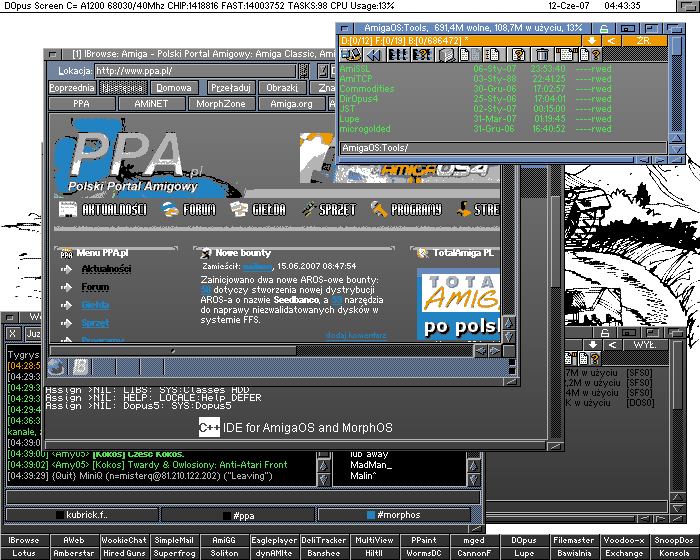Switch to the #morphos channel tab
Image resolution: width=700 pixels, height=560 pixels.
tap(394, 515)
